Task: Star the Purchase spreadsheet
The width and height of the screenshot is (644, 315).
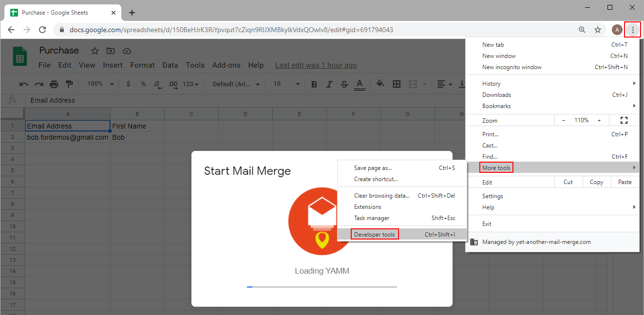Action: 95,51
